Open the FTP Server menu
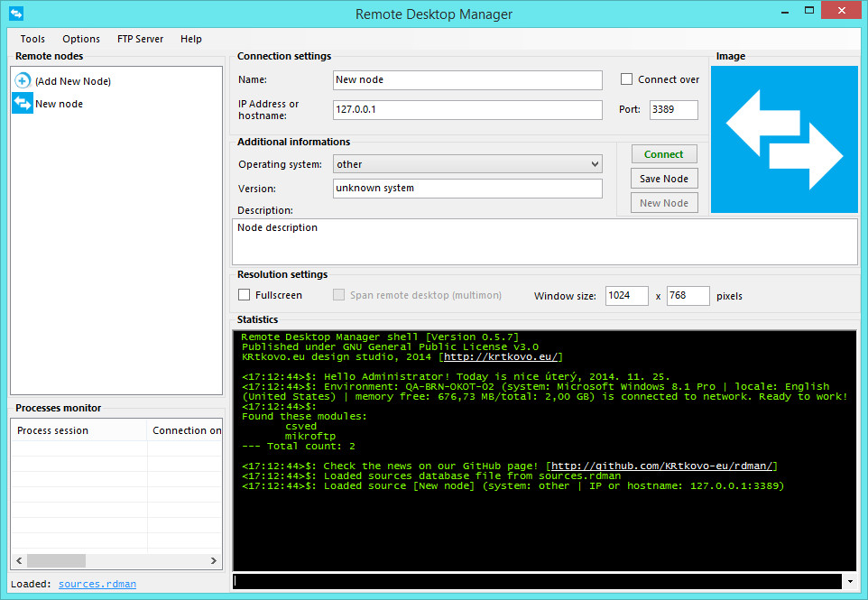 coord(140,39)
